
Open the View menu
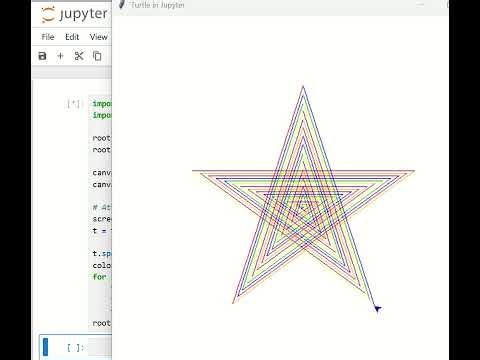click(98, 37)
